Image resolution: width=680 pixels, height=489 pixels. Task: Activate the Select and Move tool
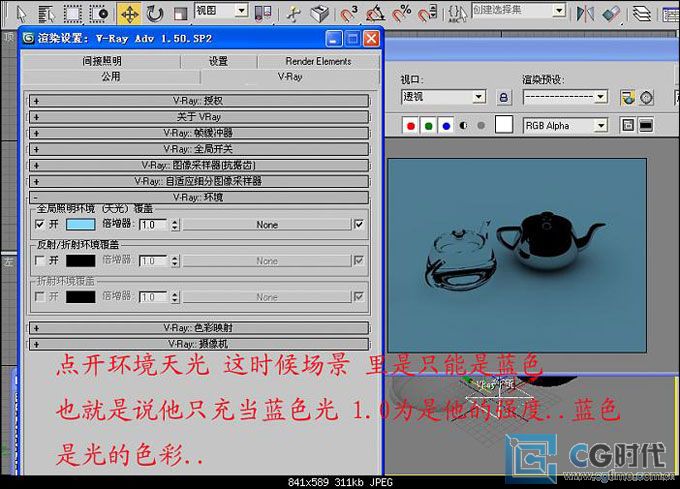(129, 13)
